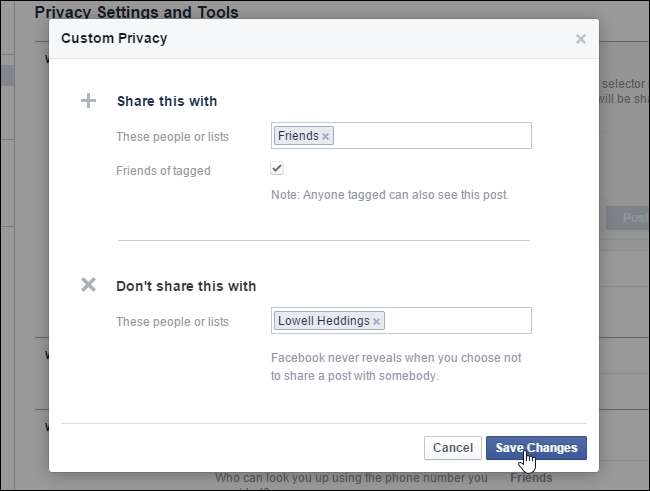
Task: Click the Privacy Settings and Tools heading
Action: 136,12
